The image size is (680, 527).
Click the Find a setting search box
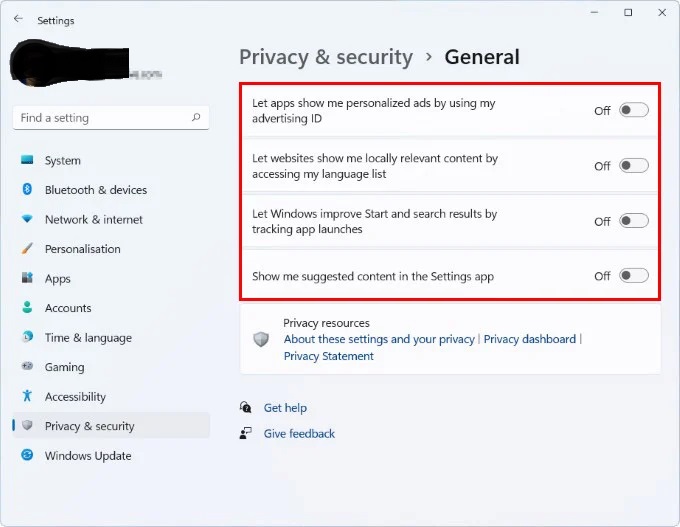(111, 118)
